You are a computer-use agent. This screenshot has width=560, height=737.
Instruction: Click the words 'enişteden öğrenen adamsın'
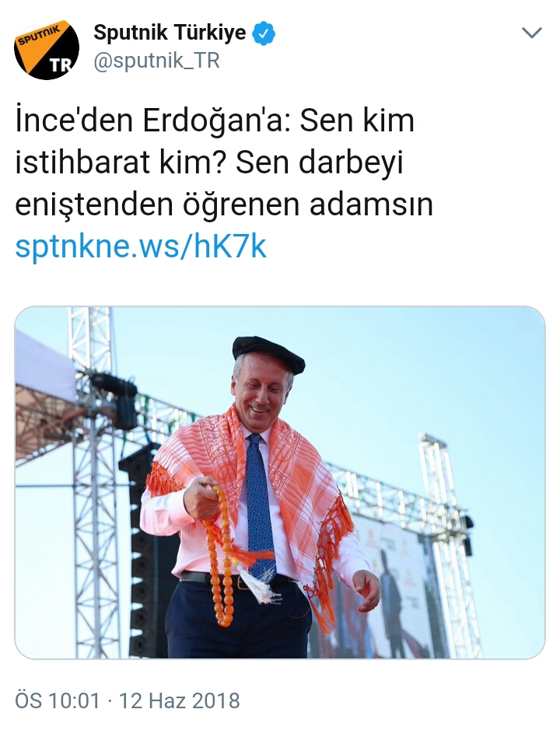coord(224,204)
